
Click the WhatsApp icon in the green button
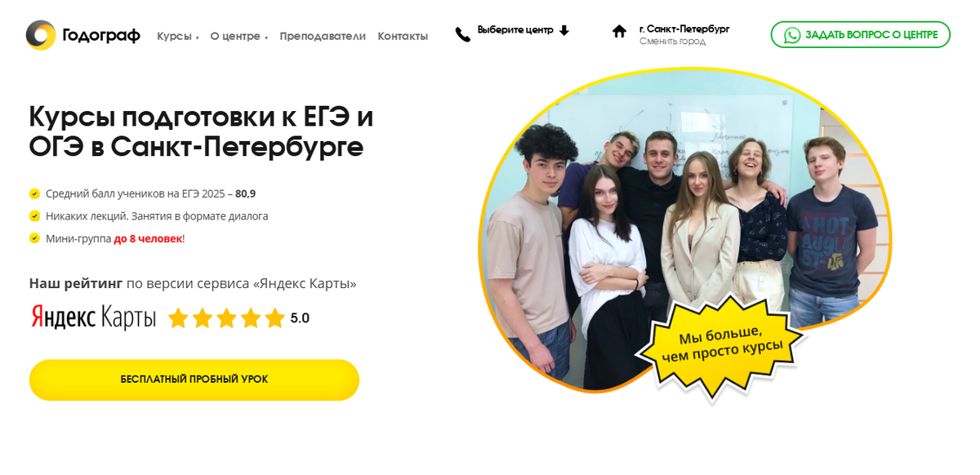(792, 35)
